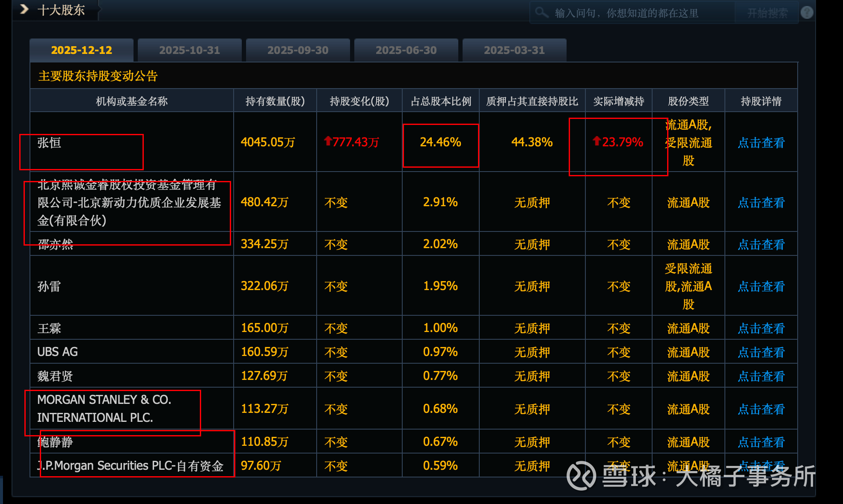The width and height of the screenshot is (843, 504).
Task: Open the 2025-03-31 date tab
Action: click(x=514, y=50)
